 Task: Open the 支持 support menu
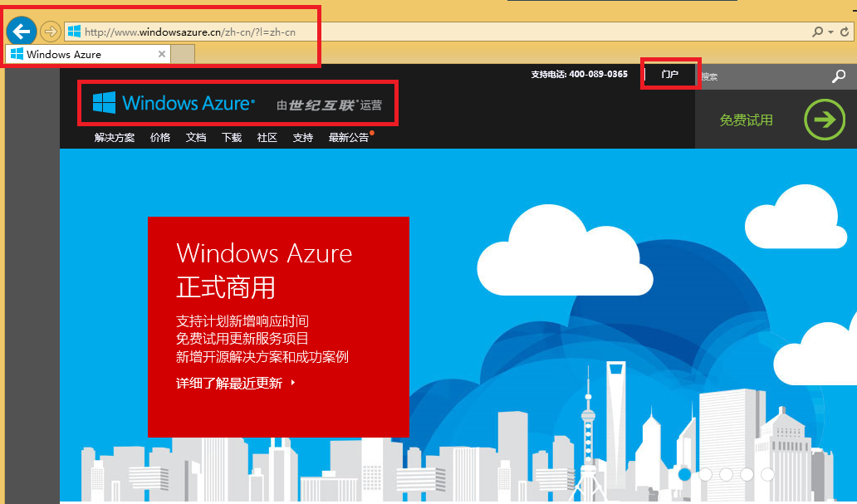pos(303,138)
